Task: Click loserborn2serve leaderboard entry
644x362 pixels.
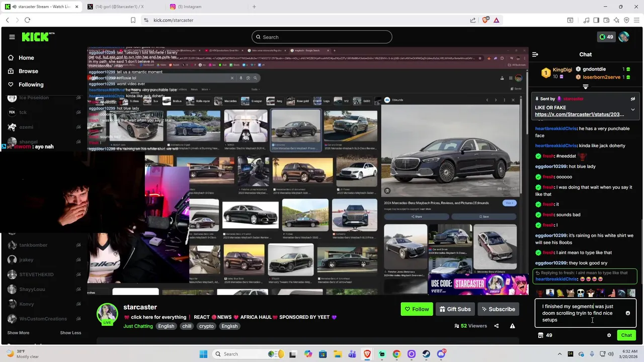Action: coord(603,77)
